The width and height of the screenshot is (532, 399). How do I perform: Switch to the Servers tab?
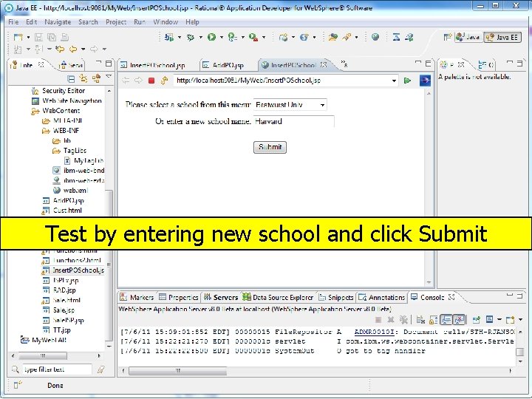coord(221,298)
